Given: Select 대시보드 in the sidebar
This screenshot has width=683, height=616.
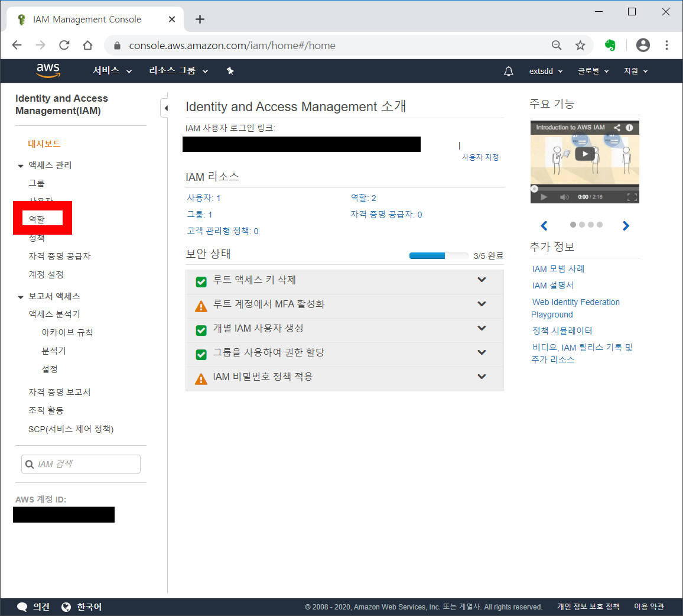Looking at the screenshot, I should (44, 144).
